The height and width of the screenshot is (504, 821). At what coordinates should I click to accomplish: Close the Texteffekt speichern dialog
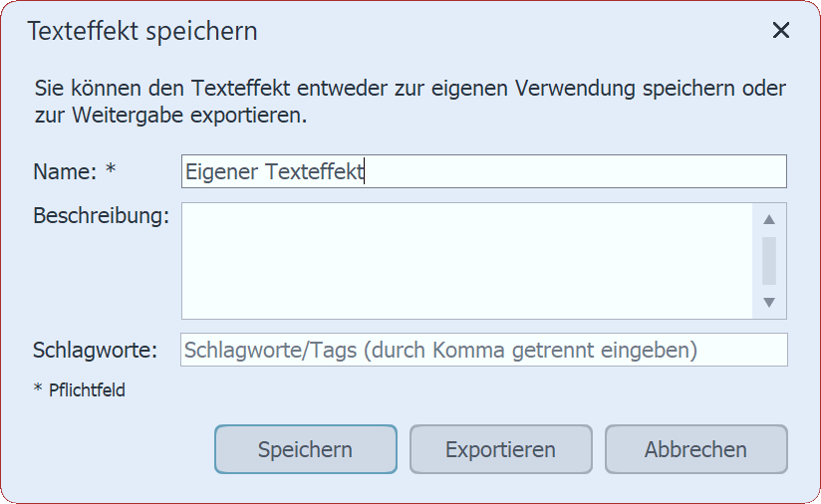781,31
